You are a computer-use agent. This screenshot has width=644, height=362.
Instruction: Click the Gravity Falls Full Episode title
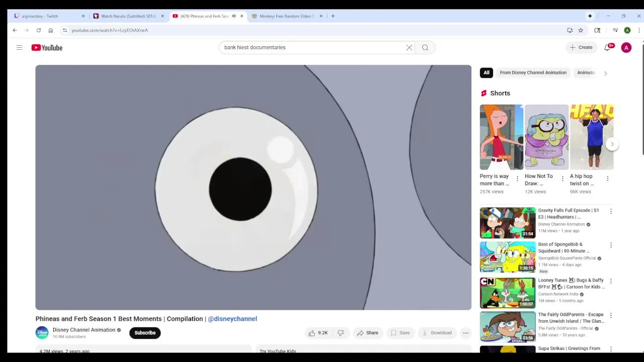pyautogui.click(x=569, y=214)
